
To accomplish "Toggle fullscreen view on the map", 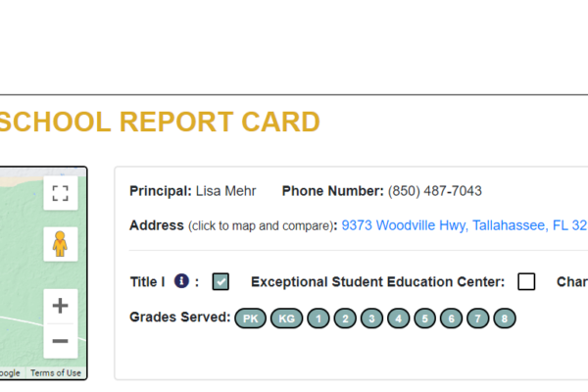I will click(x=61, y=193).
